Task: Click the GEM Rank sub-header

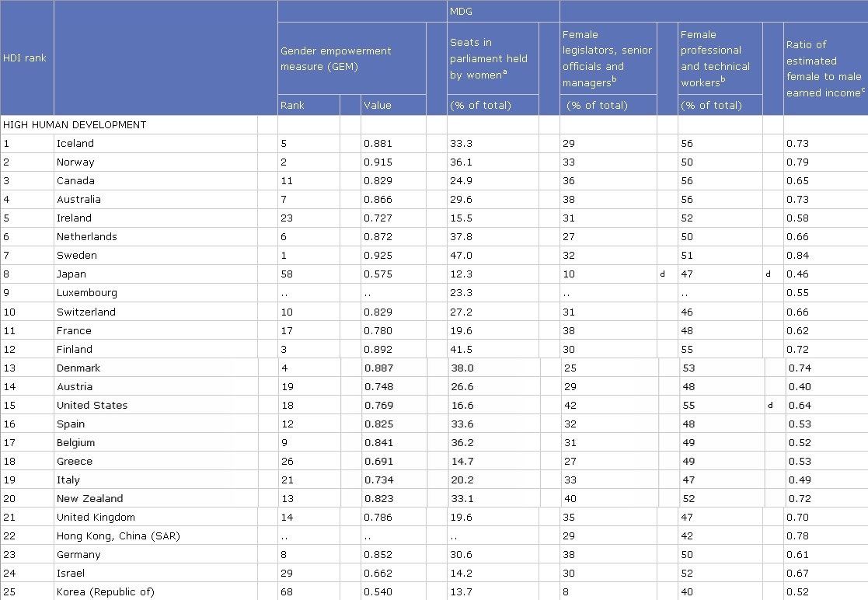Action: (x=293, y=105)
